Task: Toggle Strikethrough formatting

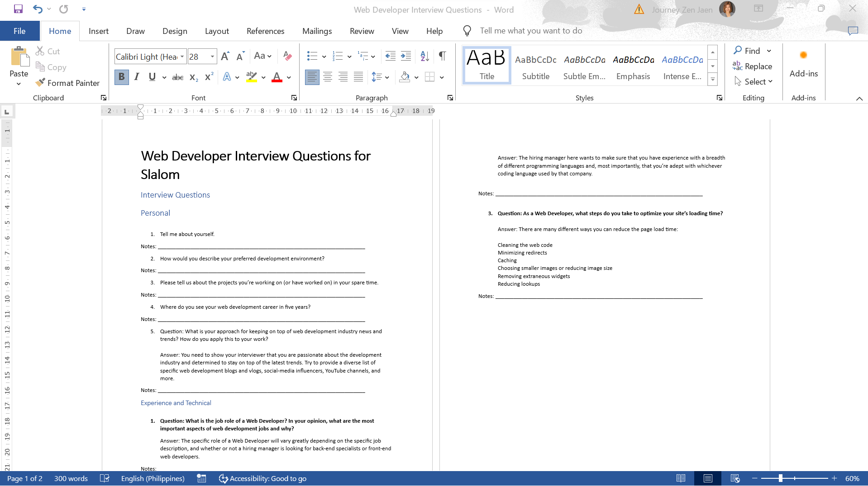Action: (x=178, y=77)
